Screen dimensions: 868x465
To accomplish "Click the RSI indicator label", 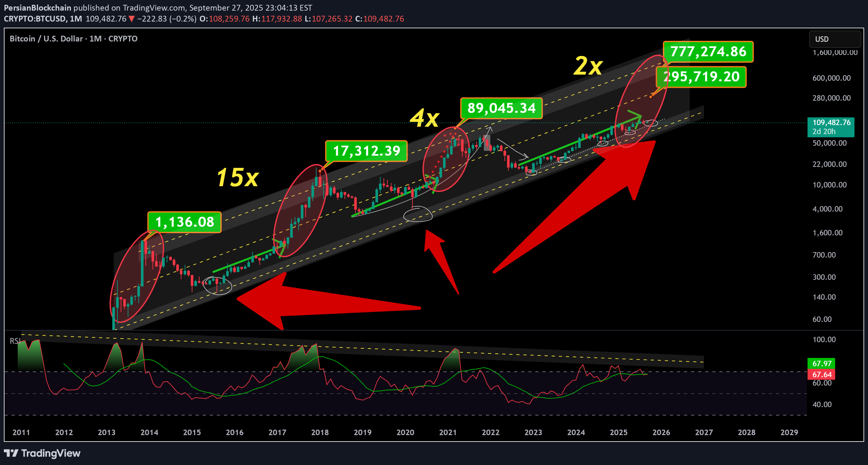I will pyautogui.click(x=15, y=341).
